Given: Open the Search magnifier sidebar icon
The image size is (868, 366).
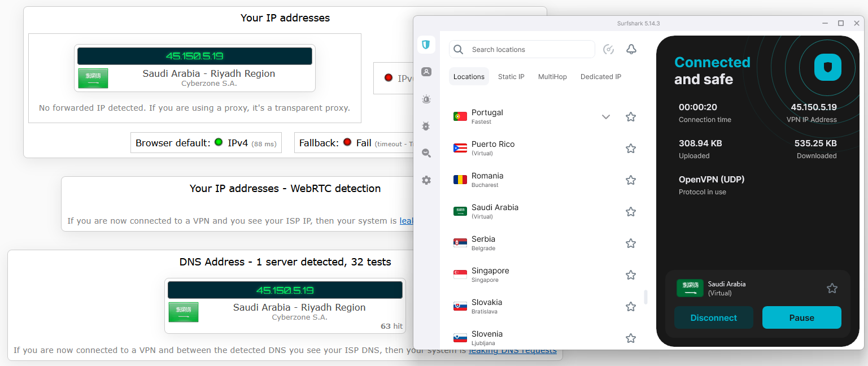Looking at the screenshot, I should pyautogui.click(x=426, y=153).
